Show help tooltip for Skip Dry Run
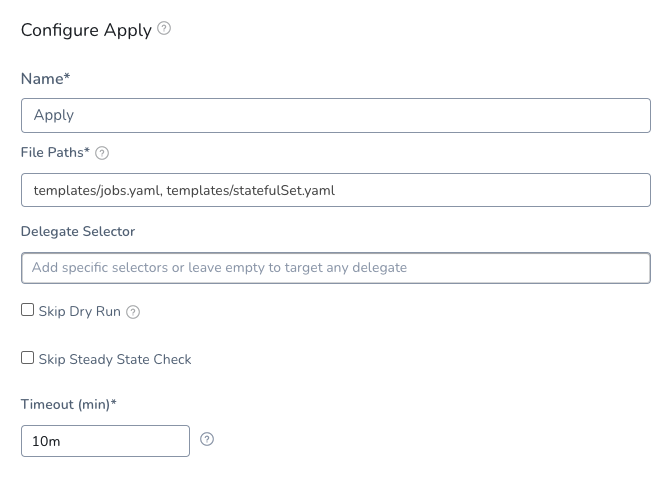The width and height of the screenshot is (664, 493). (133, 312)
